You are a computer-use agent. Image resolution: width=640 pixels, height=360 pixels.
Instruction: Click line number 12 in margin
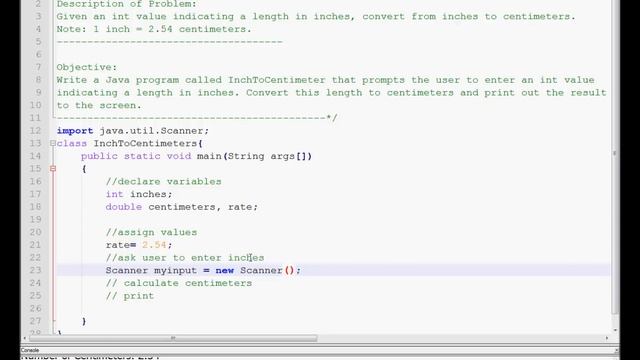(36, 131)
